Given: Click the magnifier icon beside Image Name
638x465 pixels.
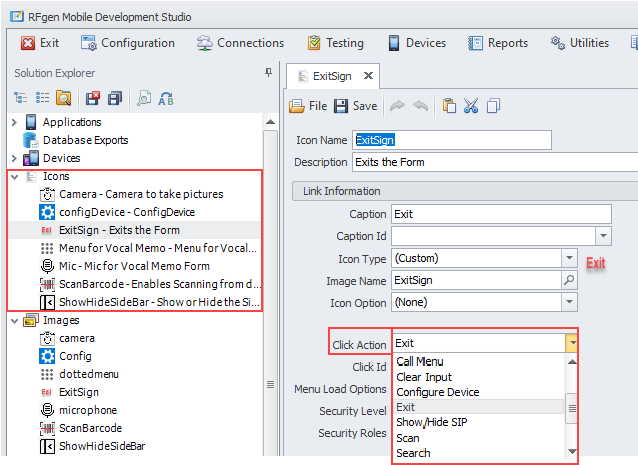Looking at the screenshot, I should [569, 280].
